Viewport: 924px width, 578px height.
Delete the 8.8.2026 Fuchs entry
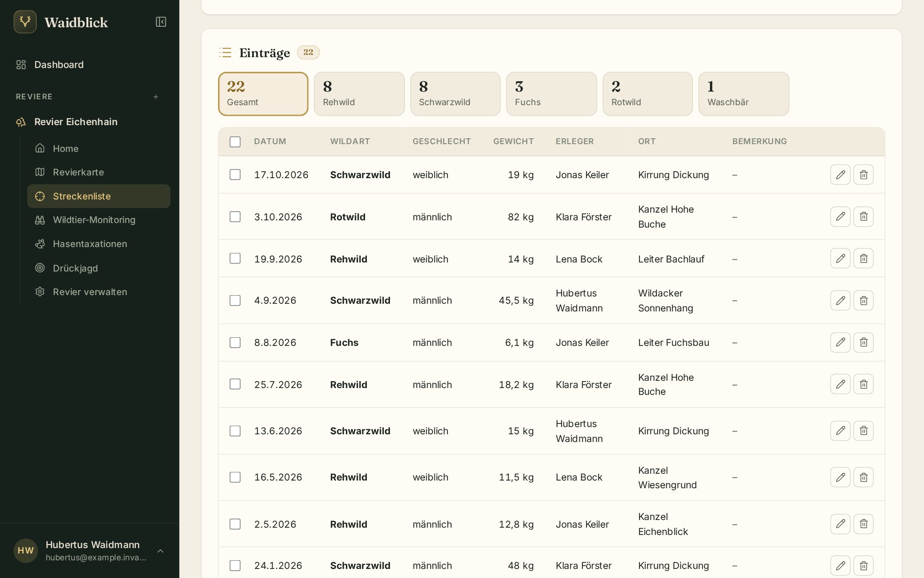click(x=863, y=342)
